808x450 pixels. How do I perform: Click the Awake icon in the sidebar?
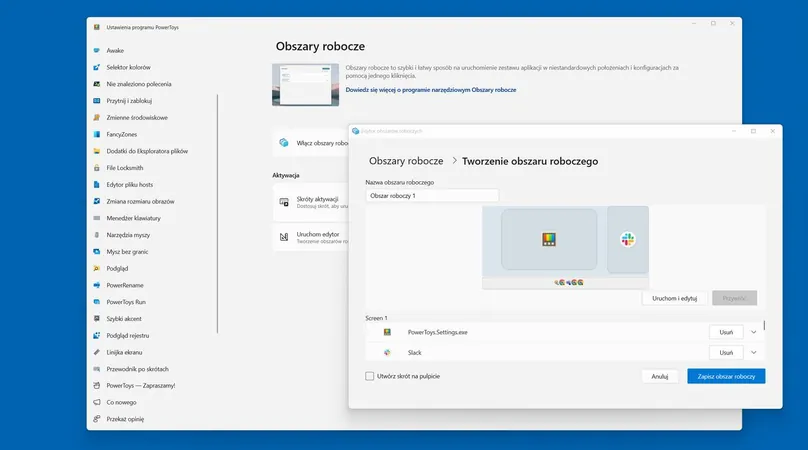point(97,50)
